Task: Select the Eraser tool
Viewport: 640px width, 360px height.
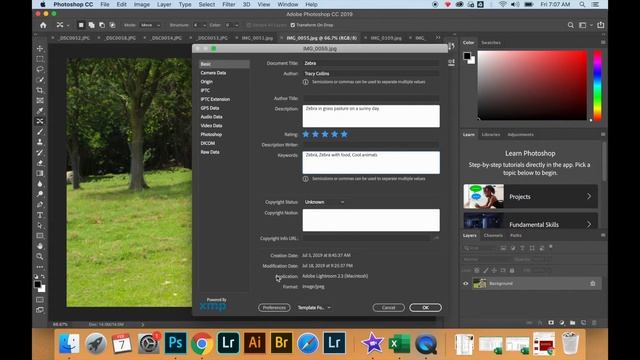Action: point(40,163)
